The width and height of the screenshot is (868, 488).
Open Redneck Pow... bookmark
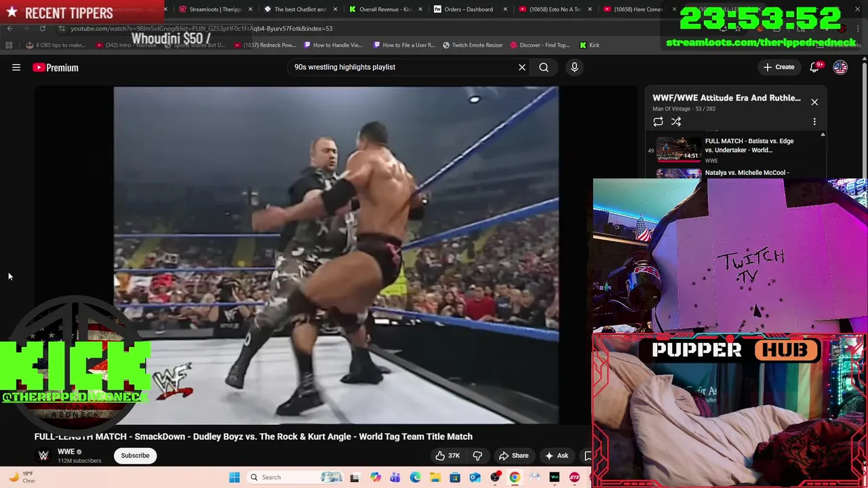coord(267,45)
